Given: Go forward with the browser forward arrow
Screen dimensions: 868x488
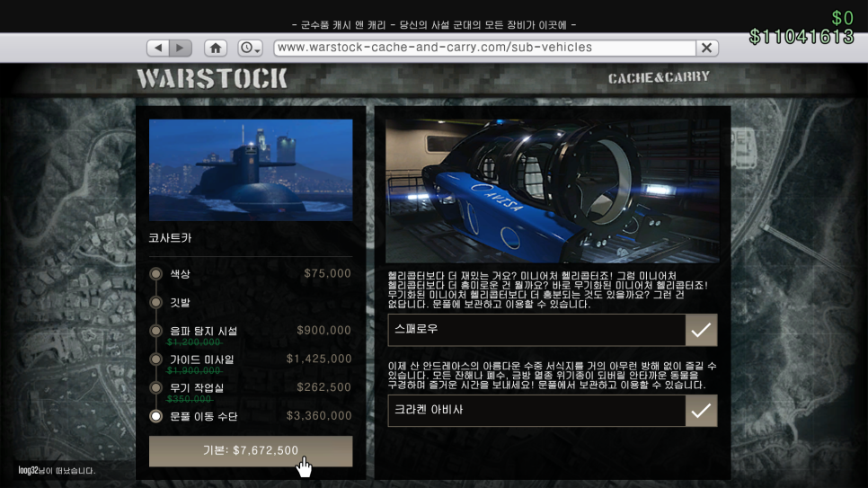Looking at the screenshot, I should [x=181, y=48].
